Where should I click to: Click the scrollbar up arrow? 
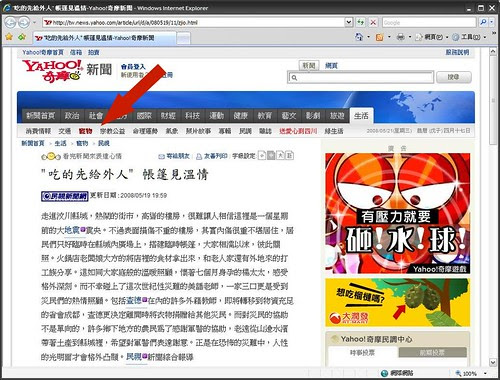tap(493, 51)
